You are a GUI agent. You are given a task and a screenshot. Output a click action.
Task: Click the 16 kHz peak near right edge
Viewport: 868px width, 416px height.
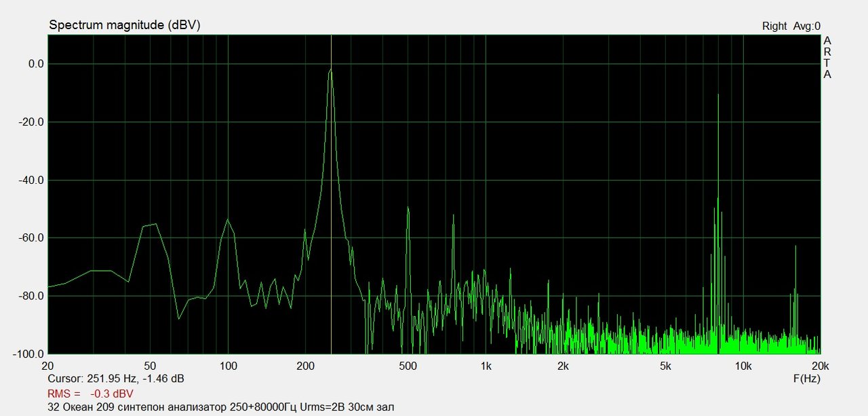tap(795, 247)
